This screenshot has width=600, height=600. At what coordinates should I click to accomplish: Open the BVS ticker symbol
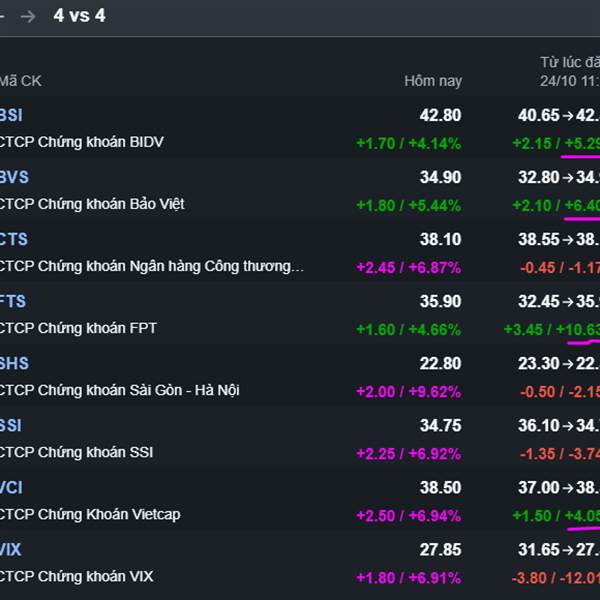coord(14,177)
